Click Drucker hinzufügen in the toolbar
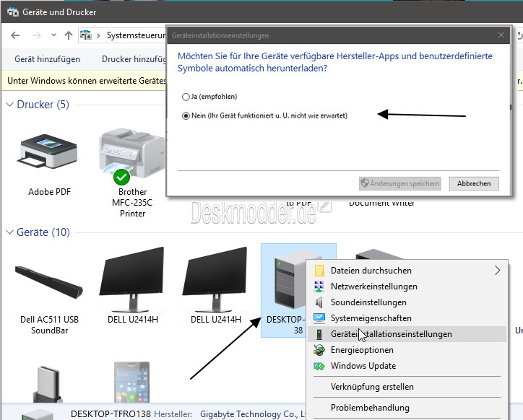 pyautogui.click(x=134, y=59)
